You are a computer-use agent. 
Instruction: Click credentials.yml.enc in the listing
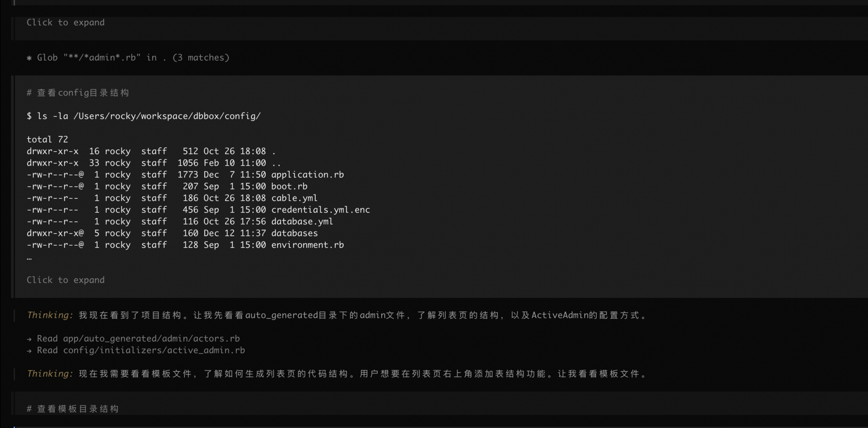coord(320,210)
